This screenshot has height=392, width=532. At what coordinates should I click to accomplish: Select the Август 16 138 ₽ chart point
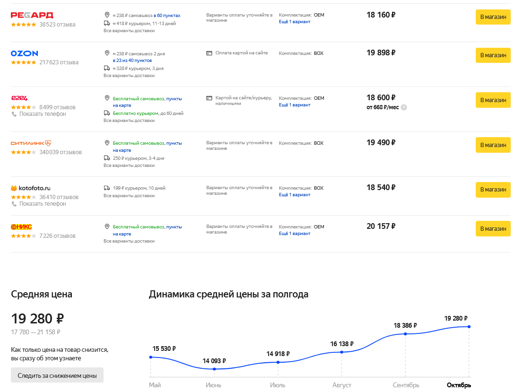point(341,352)
